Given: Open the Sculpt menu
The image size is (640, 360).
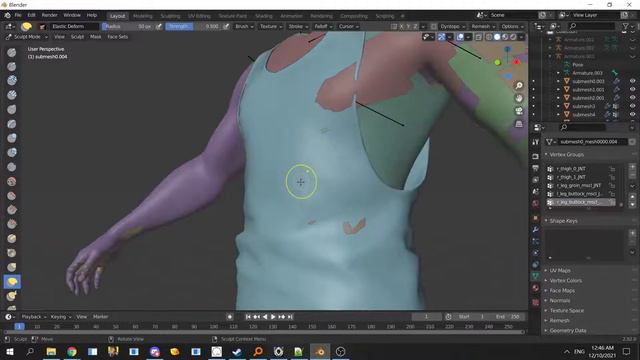Looking at the screenshot, I should coord(77,37).
